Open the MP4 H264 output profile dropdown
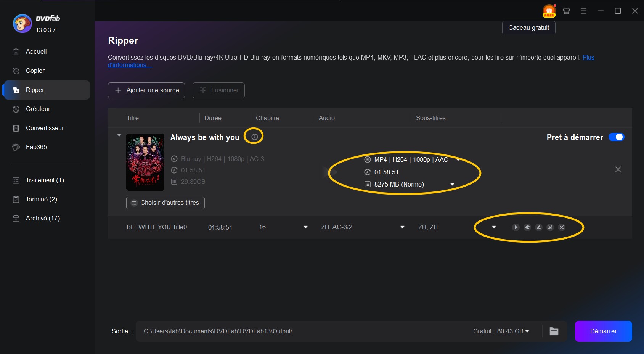This screenshot has width=644, height=354. 458,159
